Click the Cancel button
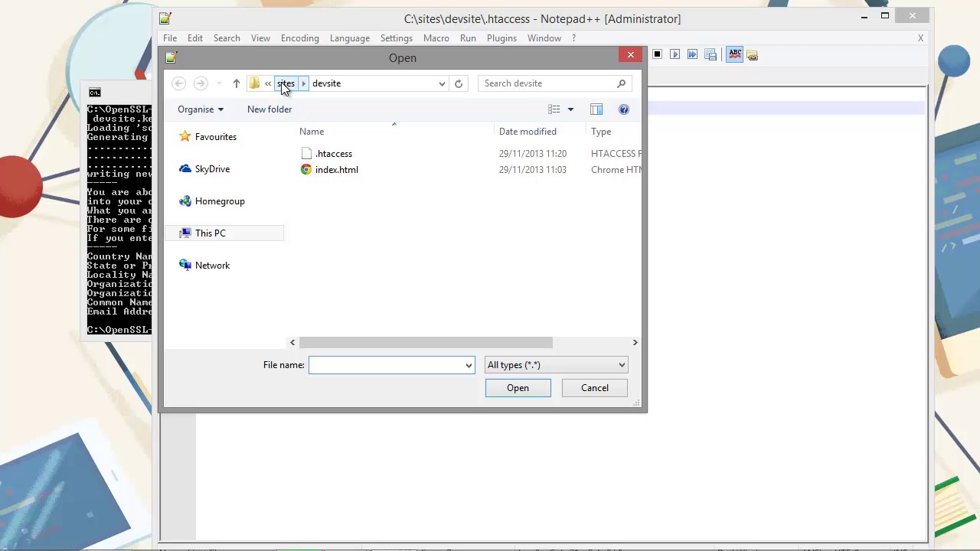 tap(595, 388)
